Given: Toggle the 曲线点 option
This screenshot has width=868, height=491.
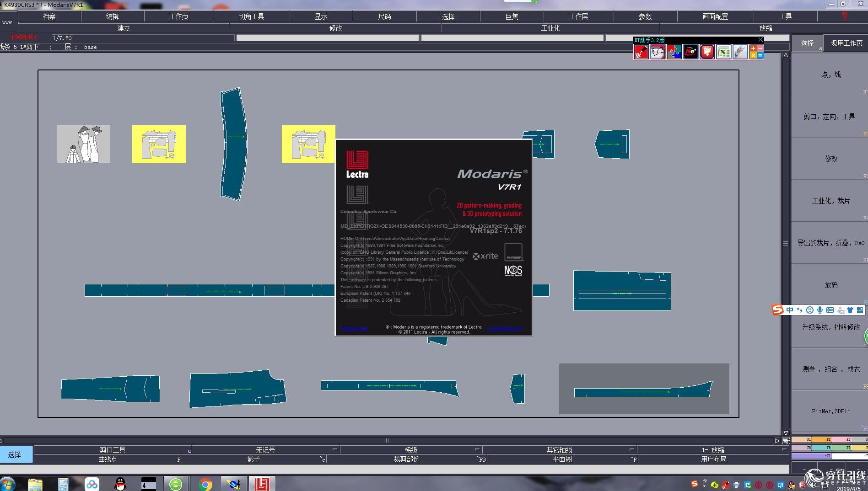Looking at the screenshot, I should (x=108, y=459).
